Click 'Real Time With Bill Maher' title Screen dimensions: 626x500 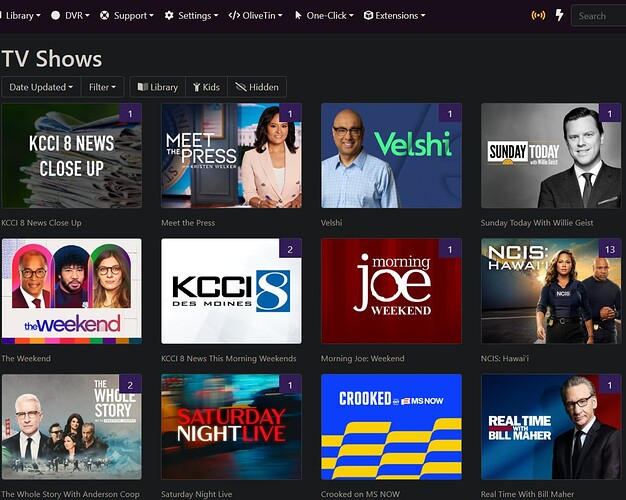point(527,494)
